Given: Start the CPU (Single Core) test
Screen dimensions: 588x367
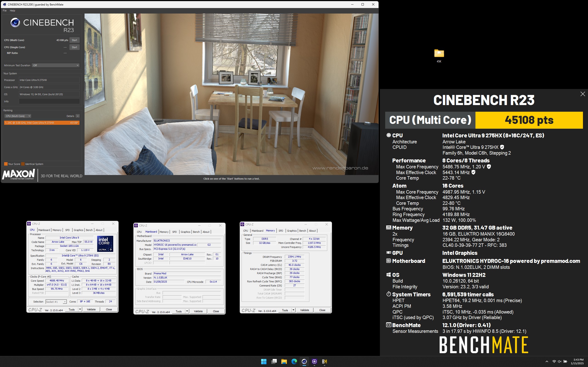Looking at the screenshot, I should click(x=74, y=47).
